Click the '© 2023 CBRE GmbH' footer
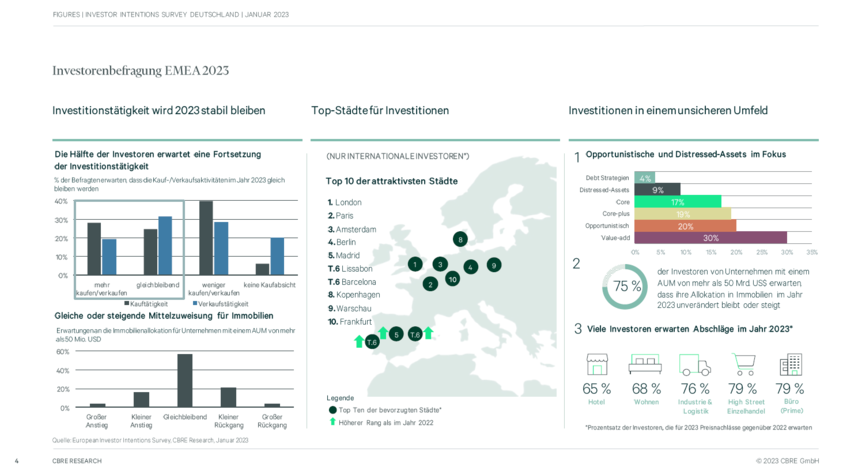 (x=787, y=461)
